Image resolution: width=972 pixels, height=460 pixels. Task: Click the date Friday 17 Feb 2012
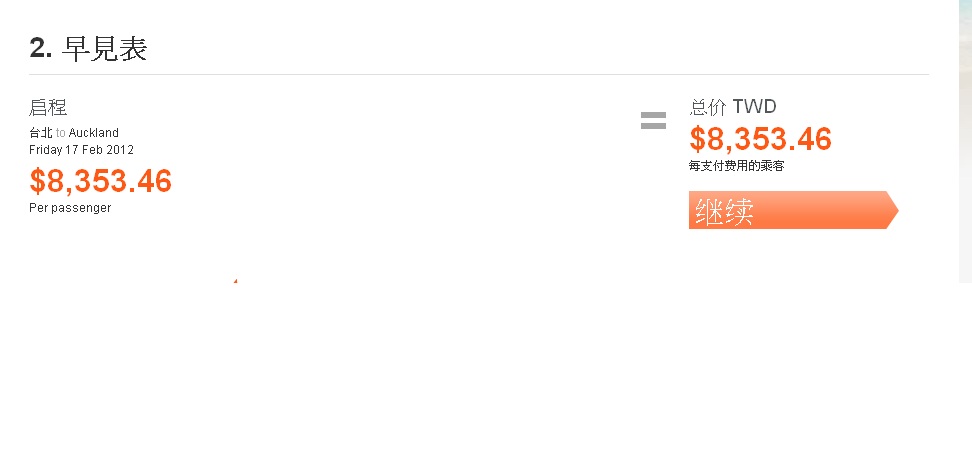(81, 150)
